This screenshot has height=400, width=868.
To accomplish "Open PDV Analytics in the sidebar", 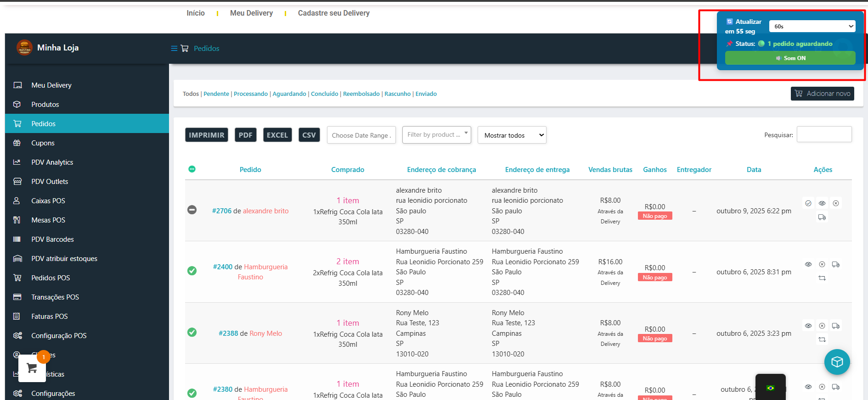I will [52, 162].
